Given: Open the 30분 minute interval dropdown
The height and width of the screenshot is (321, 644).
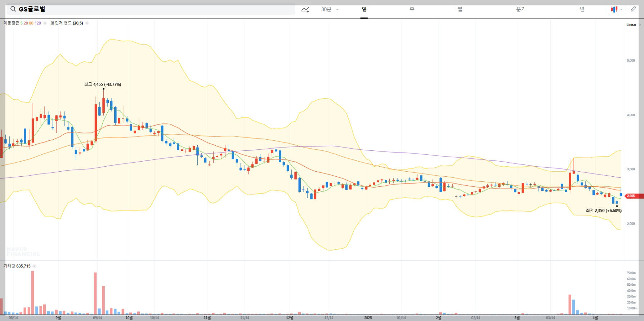Looking at the screenshot, I should pos(330,9).
